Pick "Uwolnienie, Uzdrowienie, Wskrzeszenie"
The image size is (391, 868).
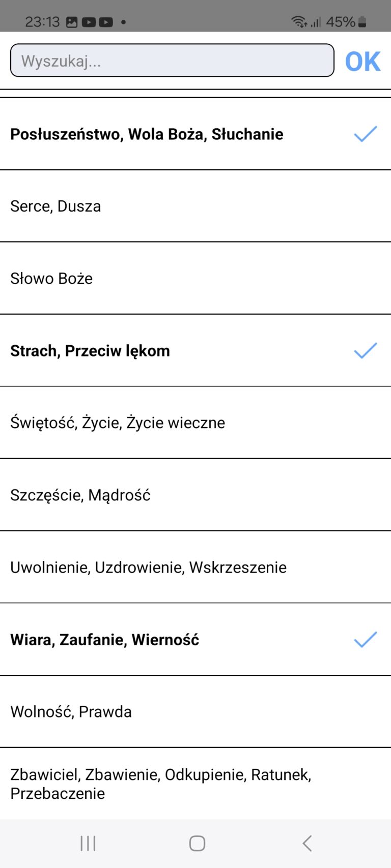pyautogui.click(x=195, y=567)
